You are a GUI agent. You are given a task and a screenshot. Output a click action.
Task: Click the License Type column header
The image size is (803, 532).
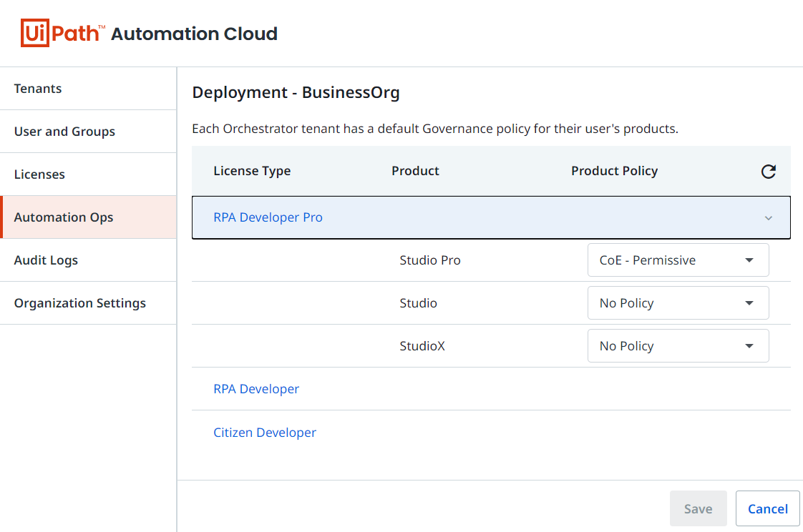(252, 171)
